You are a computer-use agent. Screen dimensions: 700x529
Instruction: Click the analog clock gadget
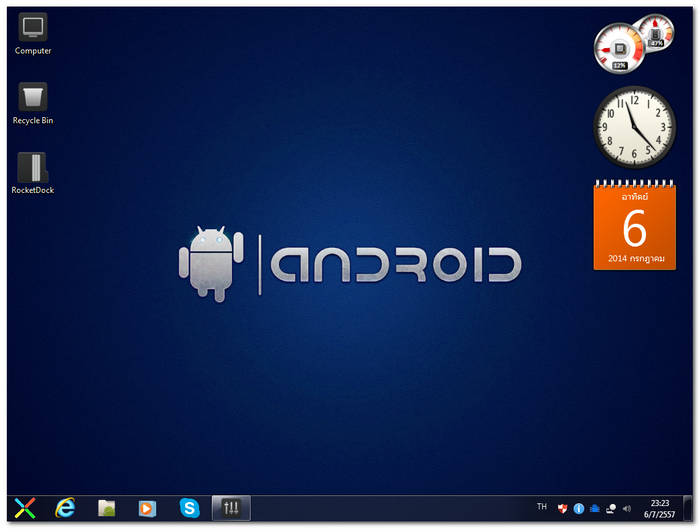[634, 127]
